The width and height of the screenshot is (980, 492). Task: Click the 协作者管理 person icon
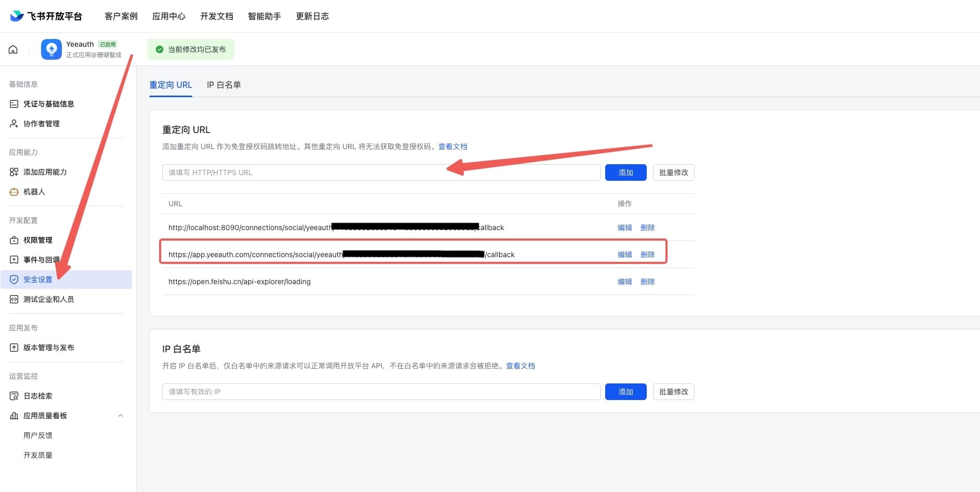14,124
